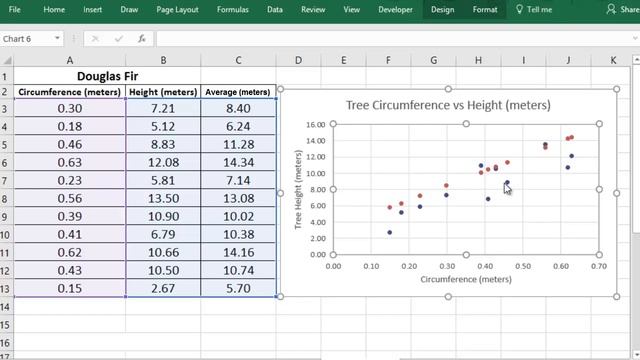The height and width of the screenshot is (360, 640).
Task: Switch to the Home ribbon tab
Action: pyautogui.click(x=54, y=9)
